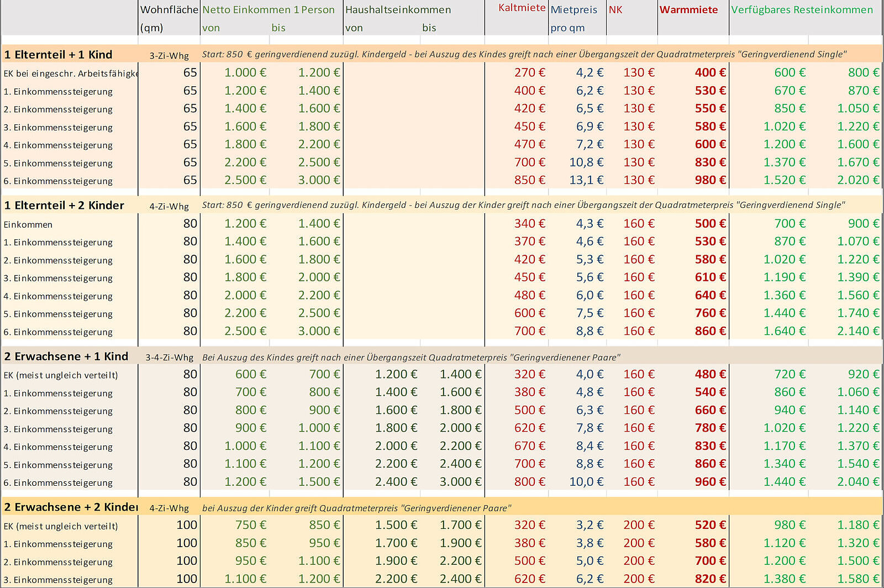This screenshot has height=588, width=884.
Task: Click Mietpreis cell '6,9 €'
Action: tap(590, 126)
